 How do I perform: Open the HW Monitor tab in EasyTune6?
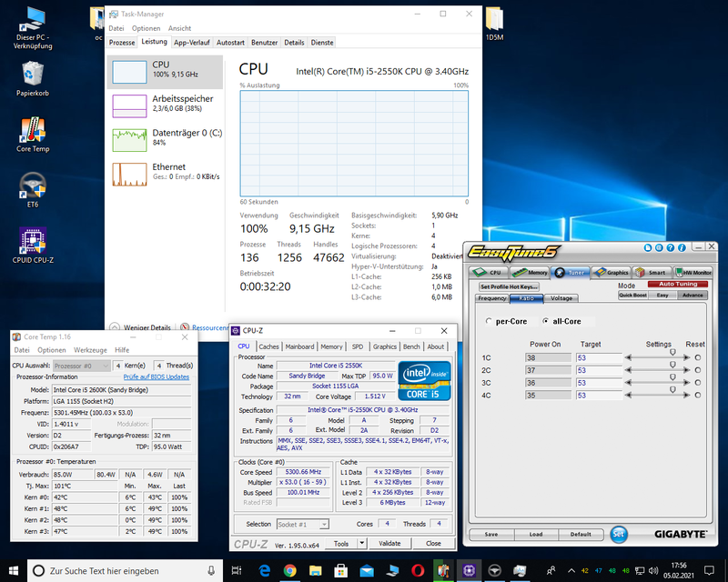click(x=693, y=273)
